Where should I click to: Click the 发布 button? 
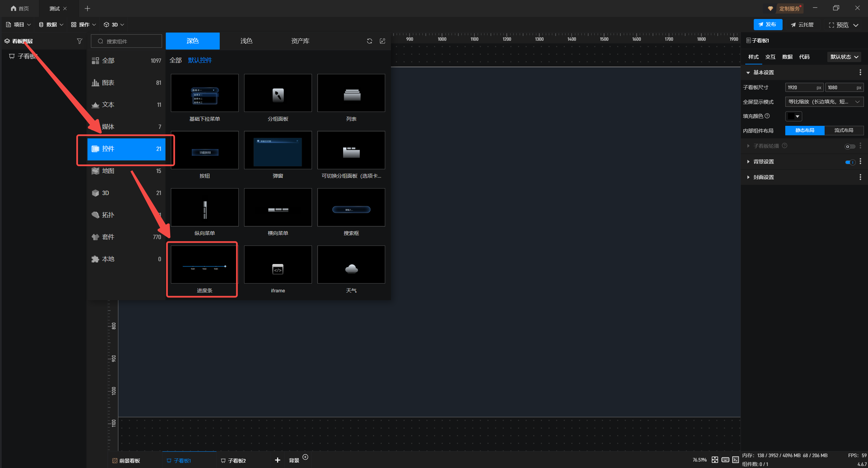(768, 24)
